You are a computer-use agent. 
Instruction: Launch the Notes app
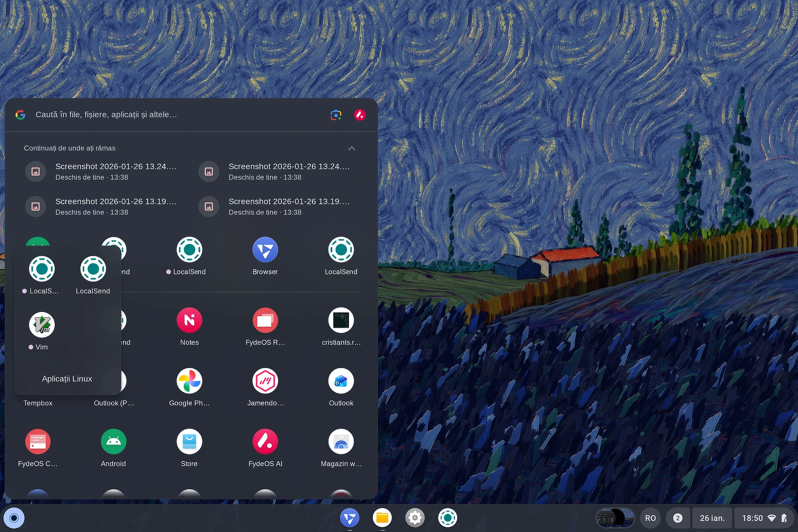[x=189, y=321]
